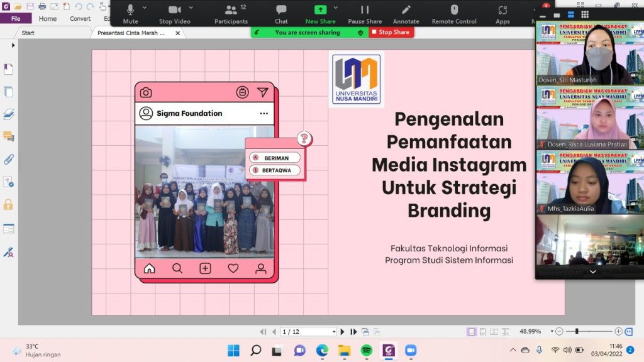Close the Presentasi Cinta Merah tab
644x362 pixels.
point(177,33)
